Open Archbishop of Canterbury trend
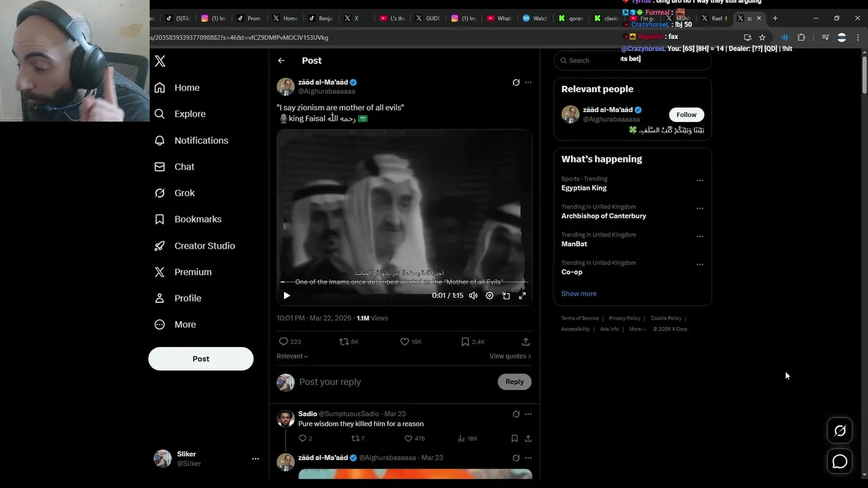This screenshot has width=868, height=488. [604, 216]
